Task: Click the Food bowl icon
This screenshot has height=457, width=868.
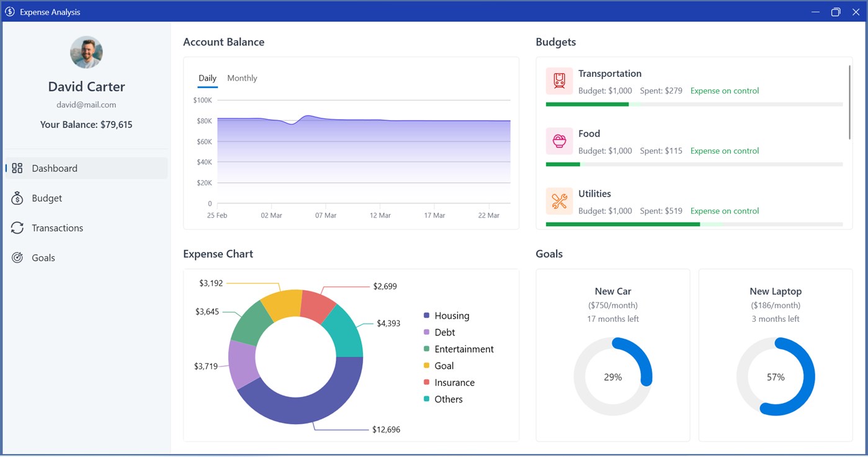Action: tap(559, 141)
